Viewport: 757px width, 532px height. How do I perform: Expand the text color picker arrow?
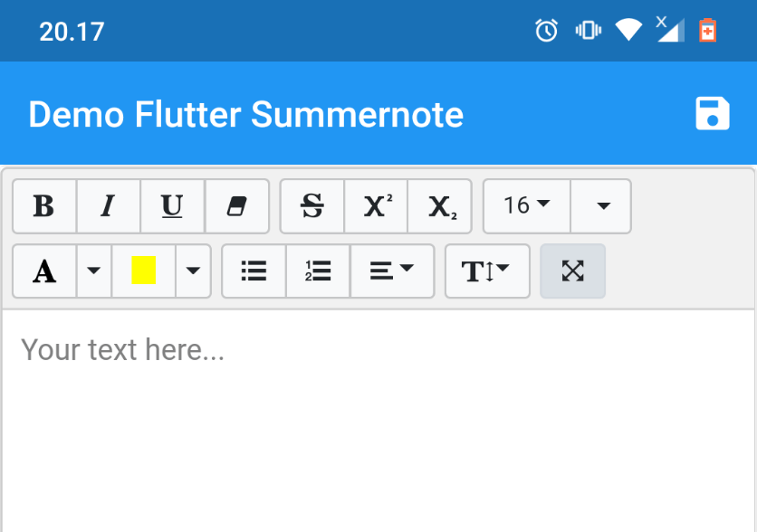pos(94,271)
